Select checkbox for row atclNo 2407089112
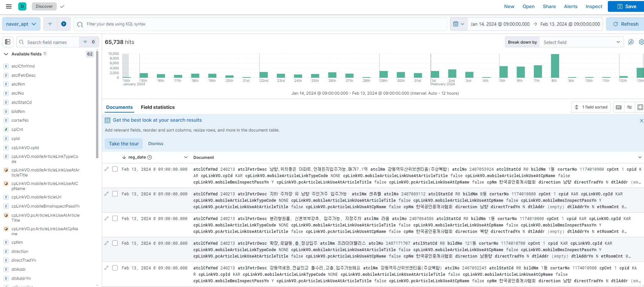 (x=115, y=194)
